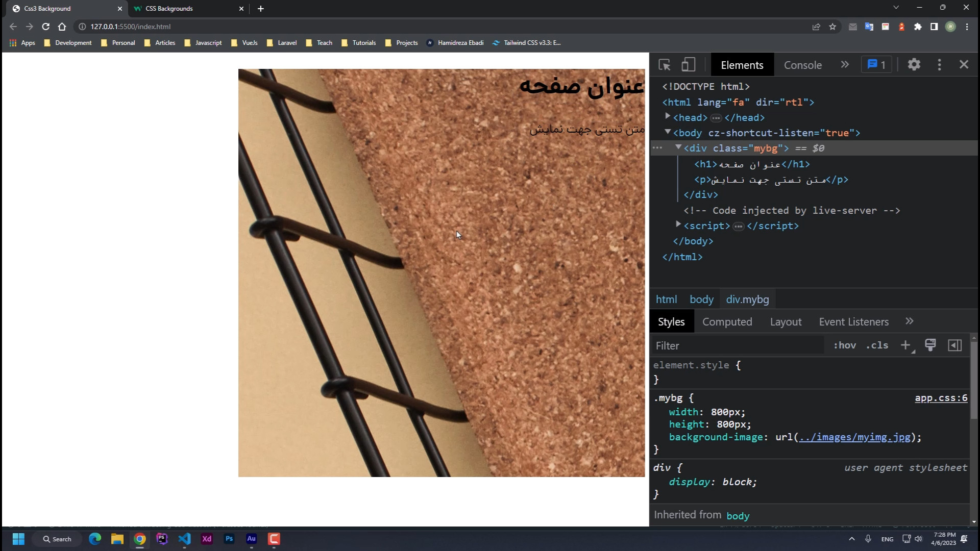Bookmark this page with star icon
The image size is (980, 551).
click(832, 27)
